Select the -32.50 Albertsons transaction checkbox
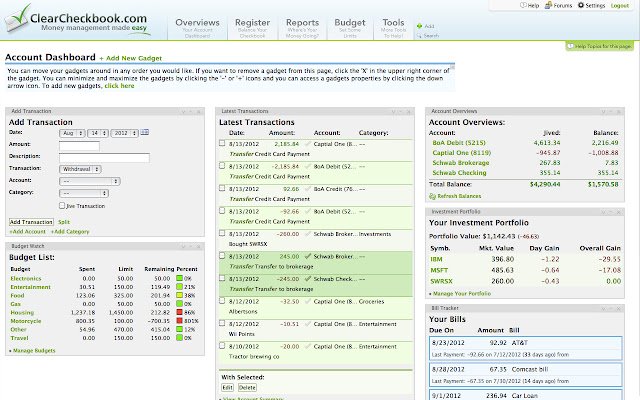Viewport: 640px width, 400px height. pyautogui.click(x=222, y=300)
